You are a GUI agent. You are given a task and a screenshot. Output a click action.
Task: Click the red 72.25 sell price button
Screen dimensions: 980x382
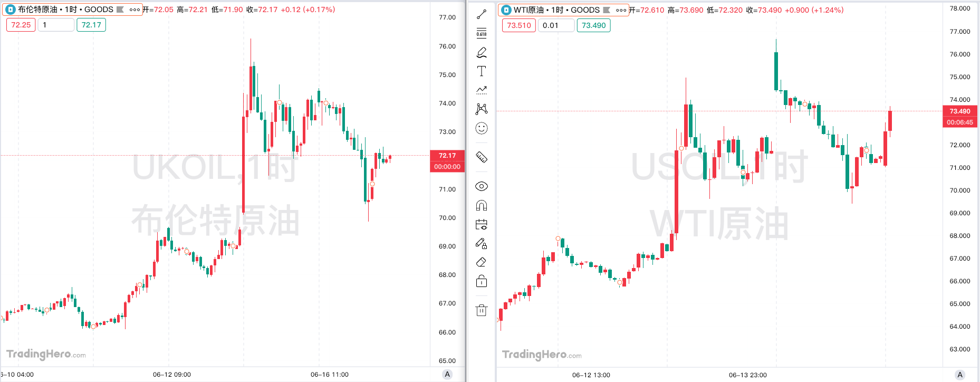(21, 25)
